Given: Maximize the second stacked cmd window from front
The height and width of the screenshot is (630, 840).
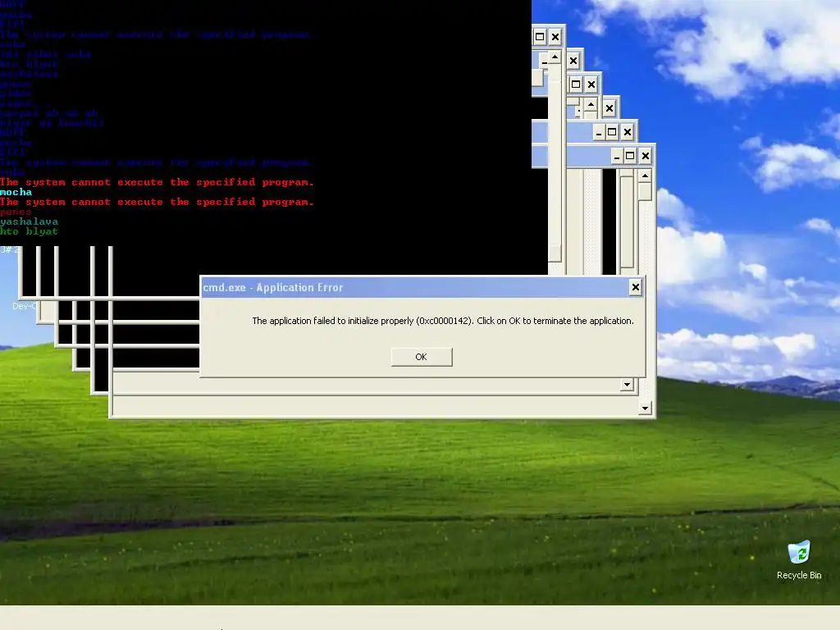Looking at the screenshot, I should click(x=612, y=132).
